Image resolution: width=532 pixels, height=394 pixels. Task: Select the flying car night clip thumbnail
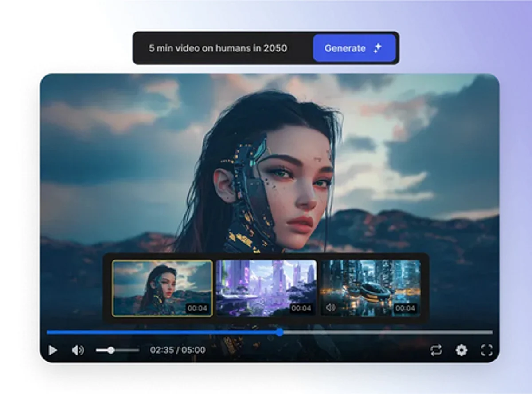point(371,288)
